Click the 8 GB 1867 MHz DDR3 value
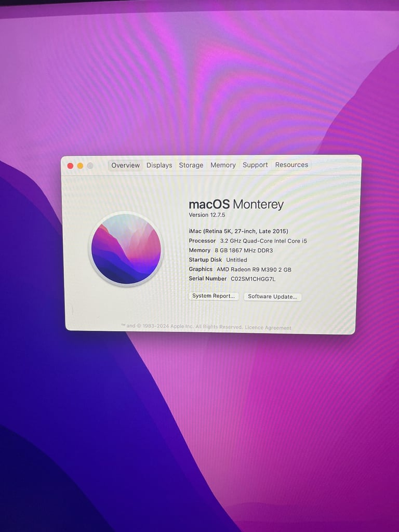Screen dimensions: 399x532 [x=244, y=250]
